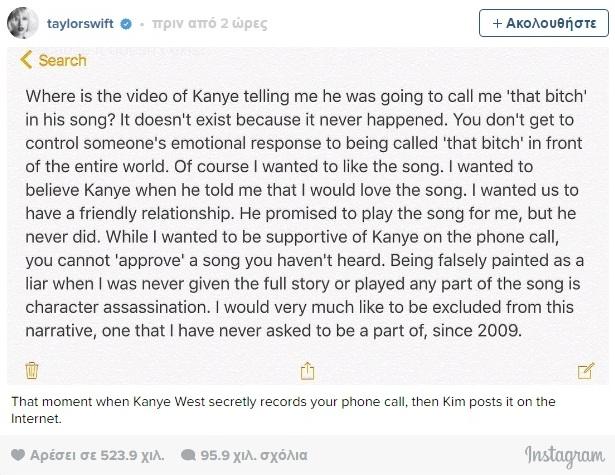
Task: Click the taylorswift profile avatar
Action: [x=26, y=21]
